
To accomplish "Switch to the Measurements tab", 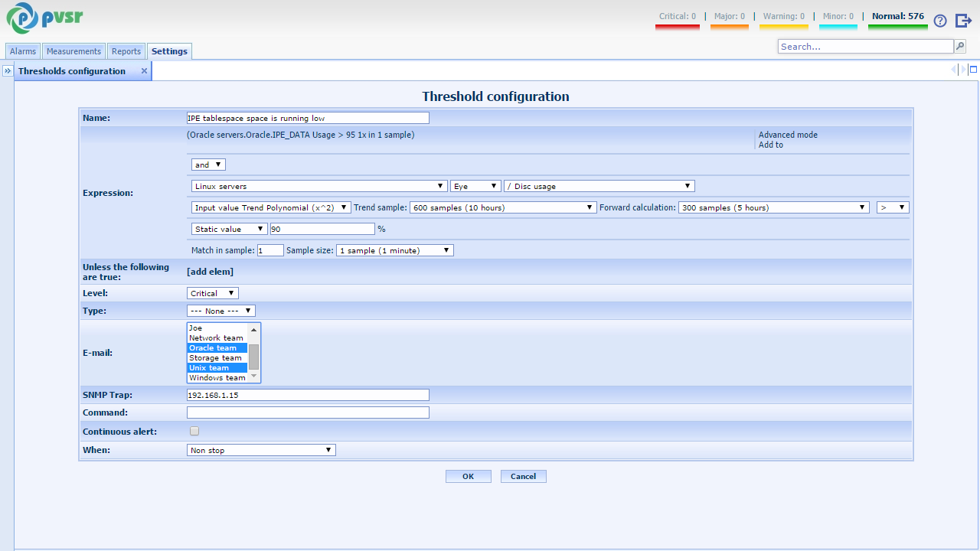I will pyautogui.click(x=73, y=51).
